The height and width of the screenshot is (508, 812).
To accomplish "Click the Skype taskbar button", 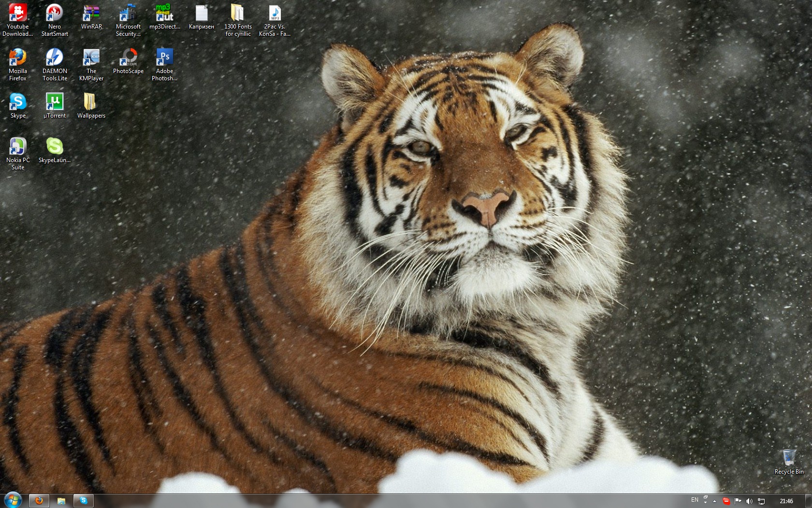I will tap(84, 501).
